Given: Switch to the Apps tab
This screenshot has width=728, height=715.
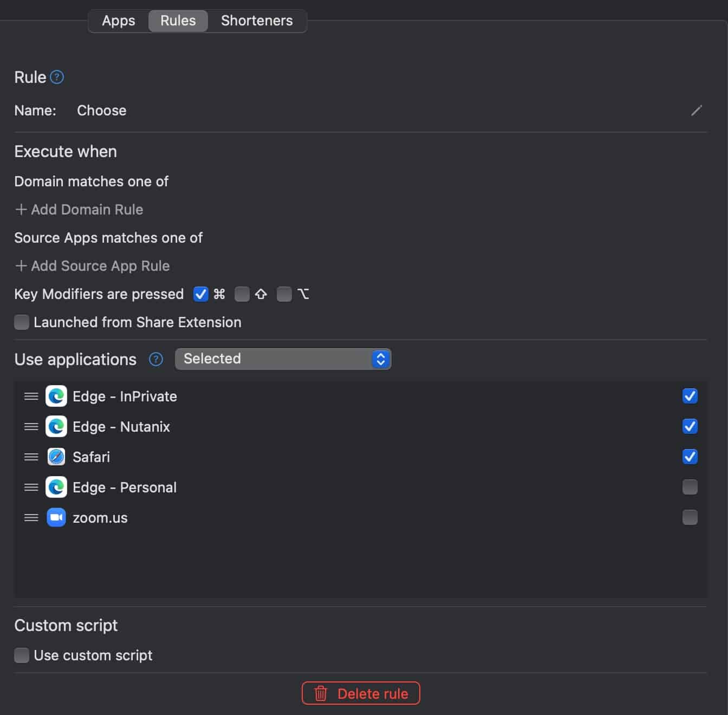Looking at the screenshot, I should 119,21.
